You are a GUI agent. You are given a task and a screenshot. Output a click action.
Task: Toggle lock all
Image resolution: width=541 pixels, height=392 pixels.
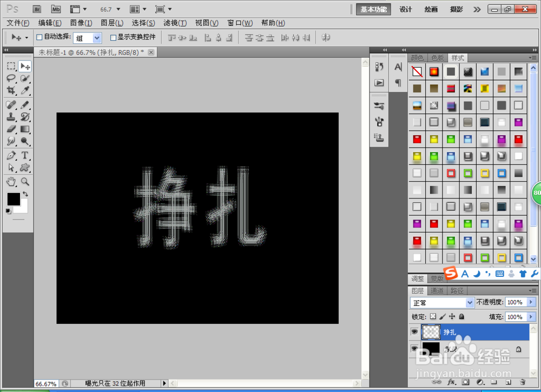461,316
